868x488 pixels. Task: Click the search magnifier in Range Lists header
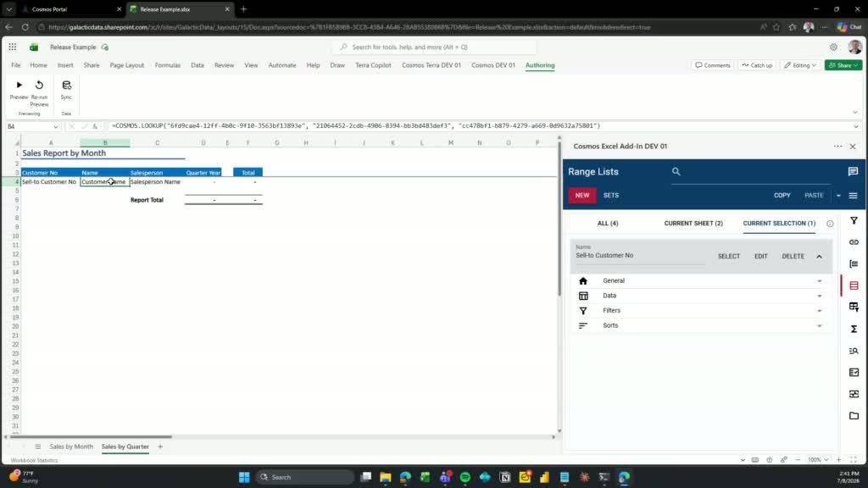click(676, 171)
